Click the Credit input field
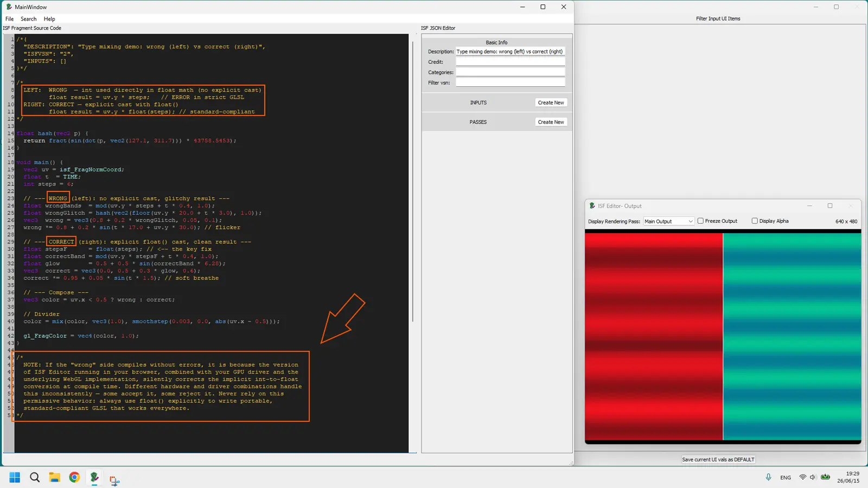The width and height of the screenshot is (868, 488). coord(510,62)
